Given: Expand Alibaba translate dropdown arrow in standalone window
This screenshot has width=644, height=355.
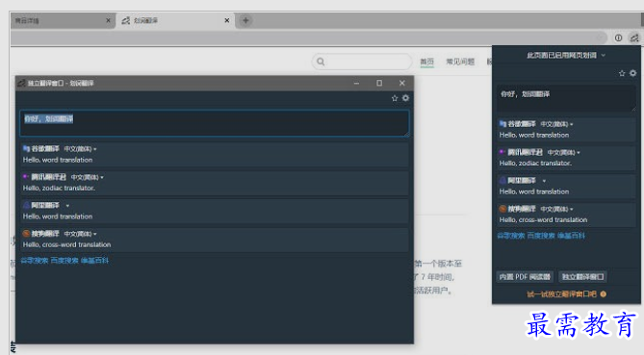Looking at the screenshot, I should tap(67, 206).
